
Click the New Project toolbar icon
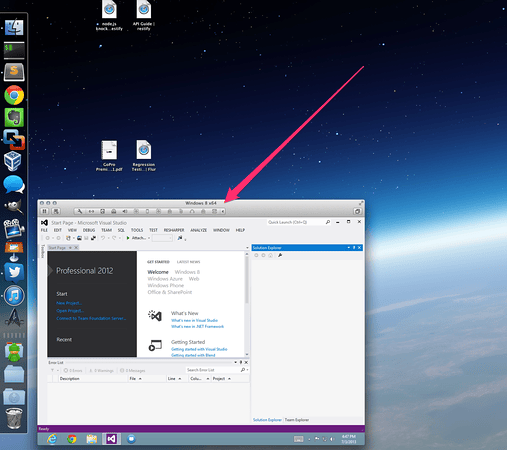click(68, 238)
